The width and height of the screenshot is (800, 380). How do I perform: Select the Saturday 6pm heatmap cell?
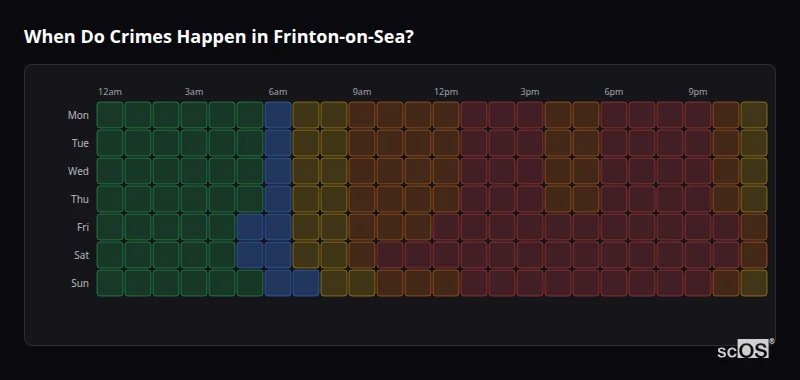click(x=614, y=255)
